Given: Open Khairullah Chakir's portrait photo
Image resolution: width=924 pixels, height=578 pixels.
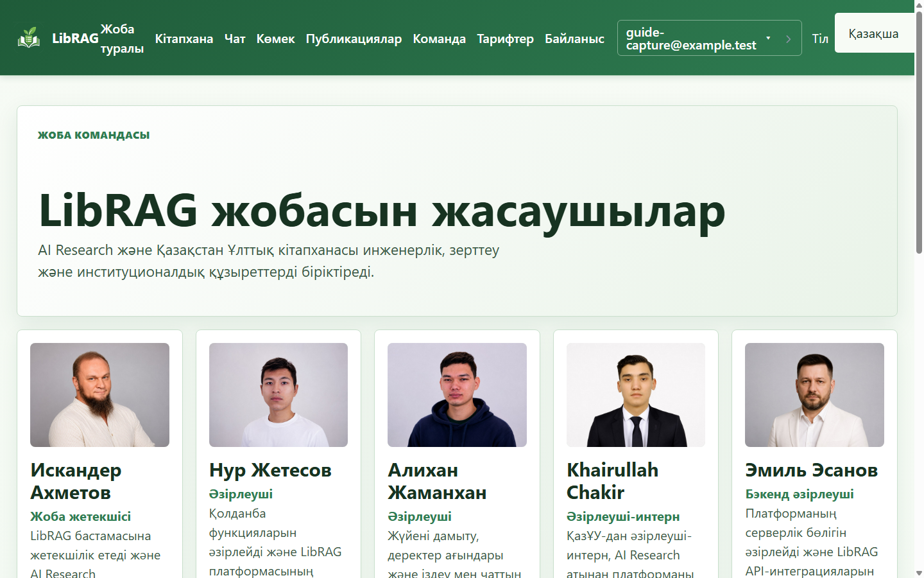Looking at the screenshot, I should coord(636,395).
